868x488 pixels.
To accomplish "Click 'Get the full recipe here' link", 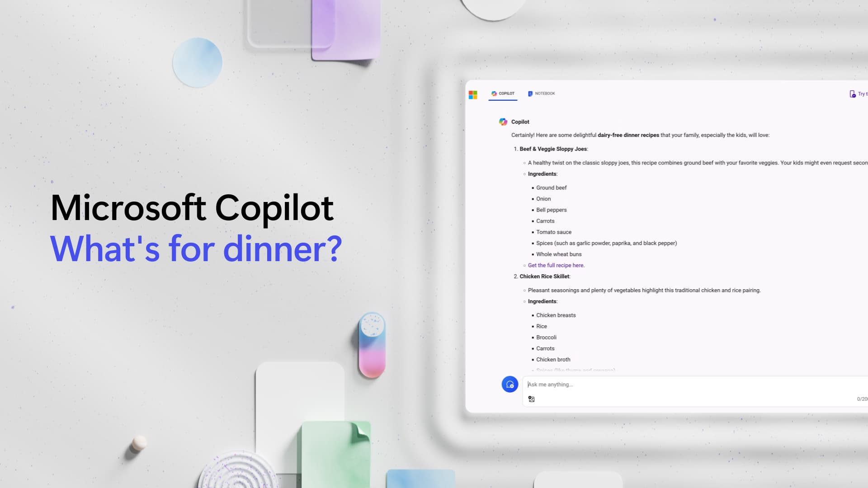I will pos(555,265).
